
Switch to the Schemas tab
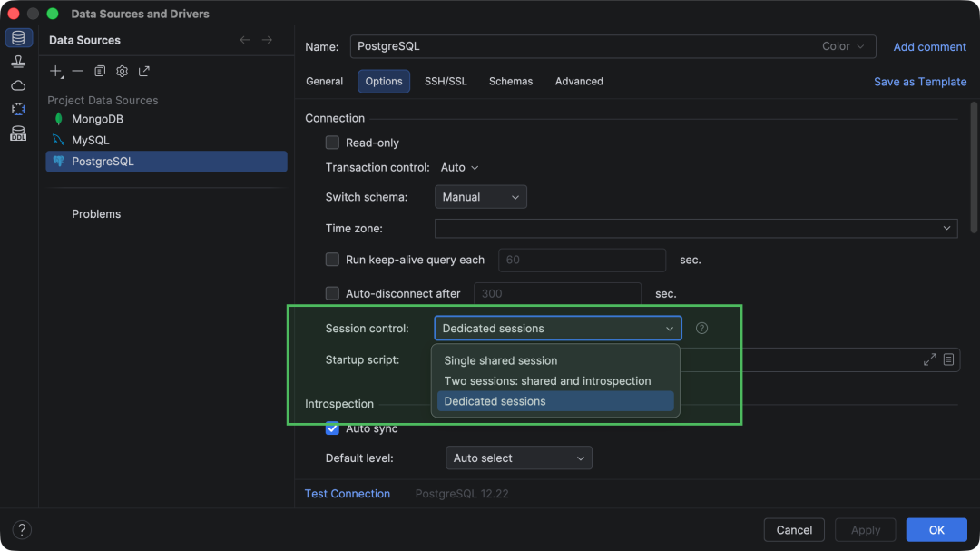click(511, 82)
